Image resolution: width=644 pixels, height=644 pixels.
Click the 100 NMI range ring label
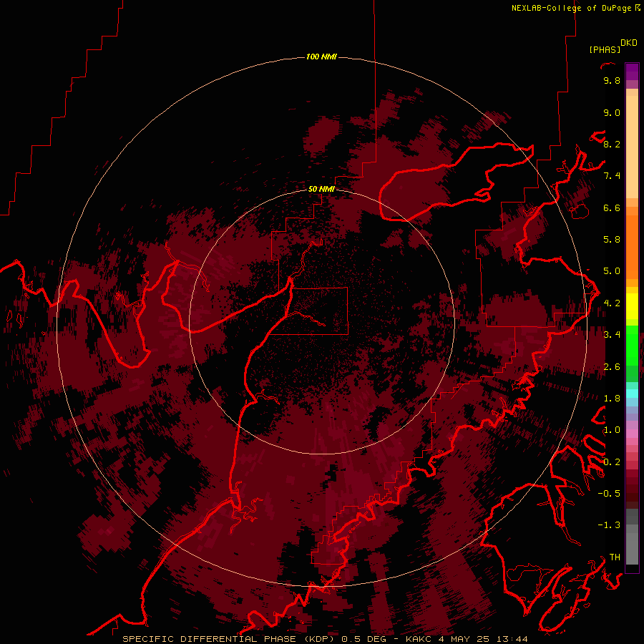[321, 57]
